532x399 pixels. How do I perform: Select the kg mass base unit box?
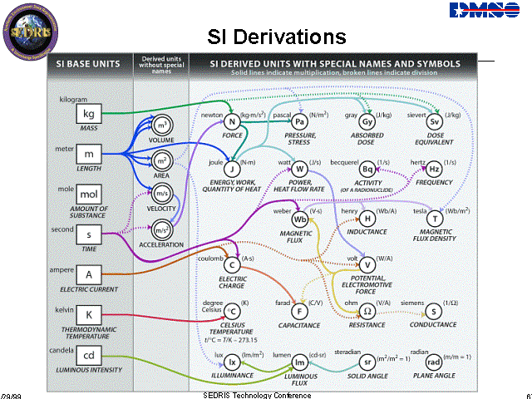[x=89, y=114]
